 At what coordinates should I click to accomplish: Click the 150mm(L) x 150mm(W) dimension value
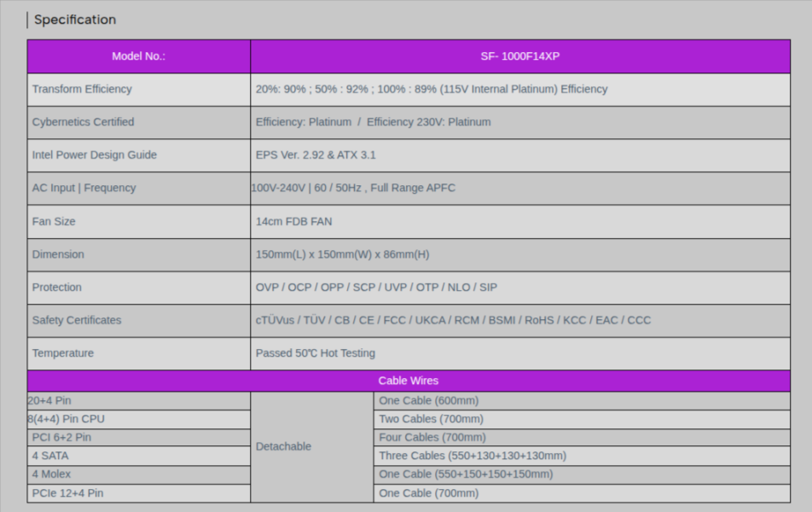pos(342,254)
